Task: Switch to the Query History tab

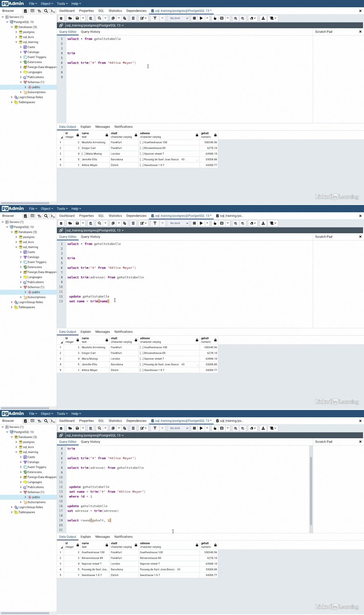Action: click(x=90, y=32)
